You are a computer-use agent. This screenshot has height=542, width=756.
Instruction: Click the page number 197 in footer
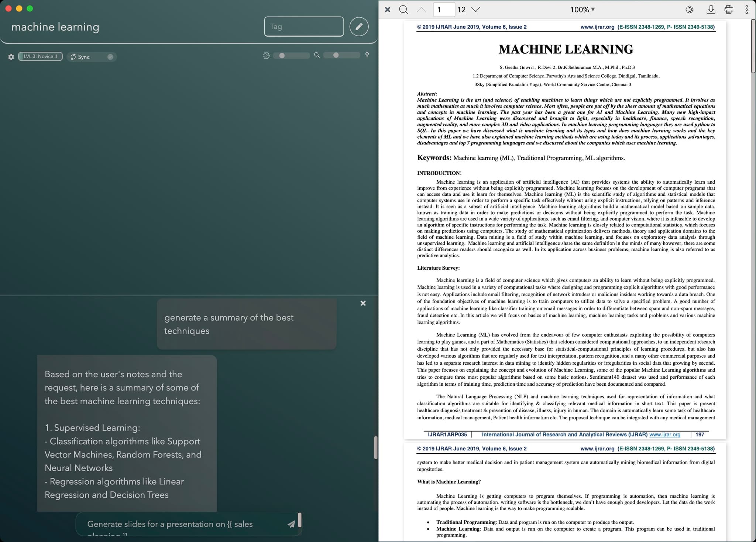(700, 434)
